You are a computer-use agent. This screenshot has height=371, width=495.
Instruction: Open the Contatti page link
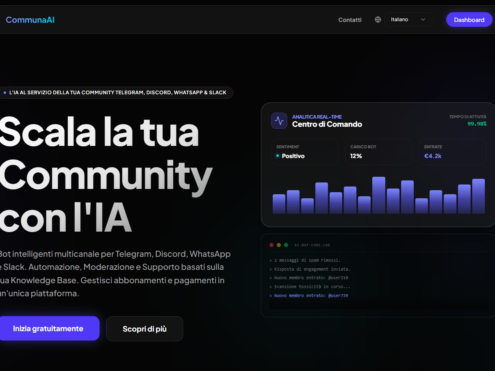pos(350,20)
